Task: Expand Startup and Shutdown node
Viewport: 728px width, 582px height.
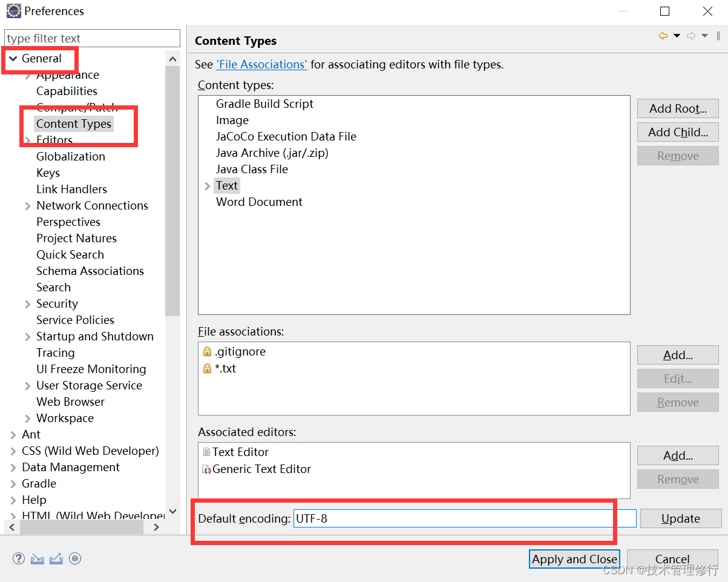Action: tap(28, 337)
